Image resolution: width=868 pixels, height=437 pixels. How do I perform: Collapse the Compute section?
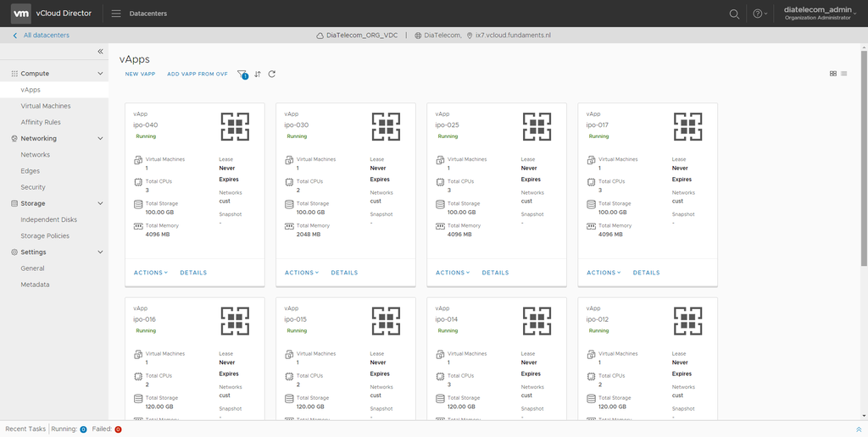point(100,74)
